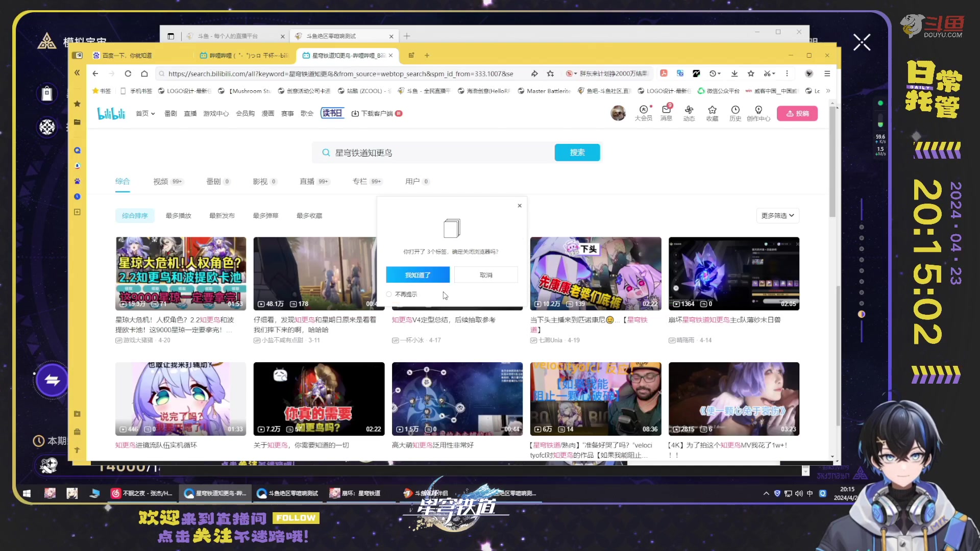Click the share arrow in address bar
Screen dimensions: 980x551
534,73
